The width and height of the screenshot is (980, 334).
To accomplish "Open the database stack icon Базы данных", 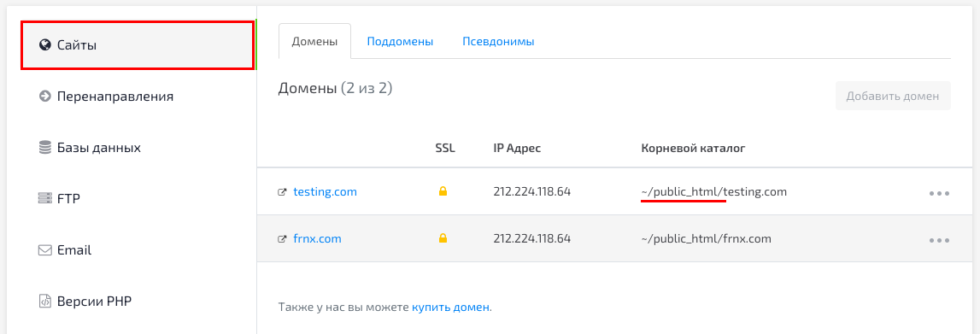I will click(44, 148).
